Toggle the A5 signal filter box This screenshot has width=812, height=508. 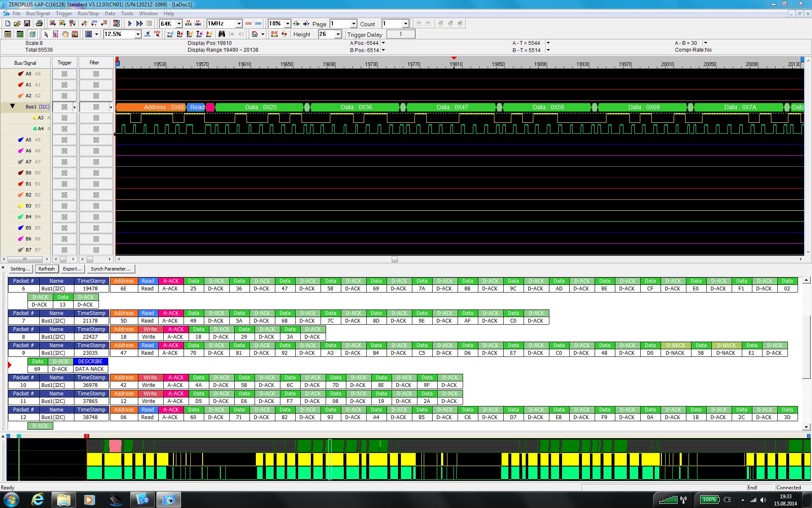[x=96, y=140]
